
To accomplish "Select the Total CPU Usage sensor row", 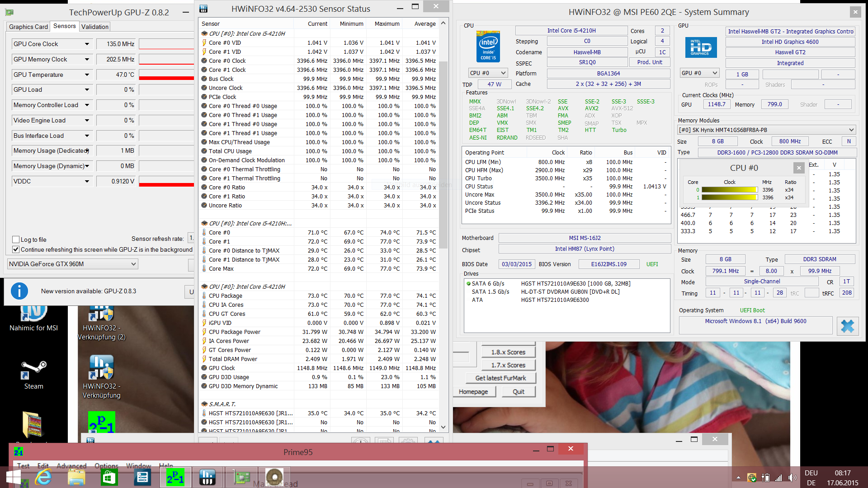I will click(319, 151).
